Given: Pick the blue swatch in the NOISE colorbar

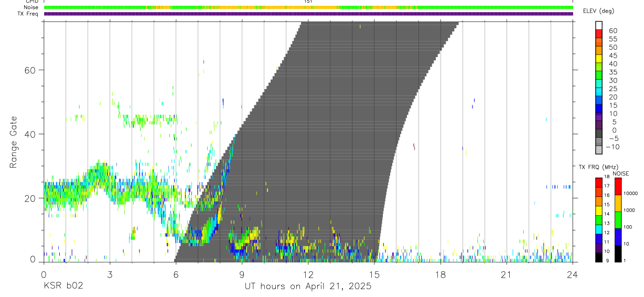Looking at the screenshot, I should (618, 237).
